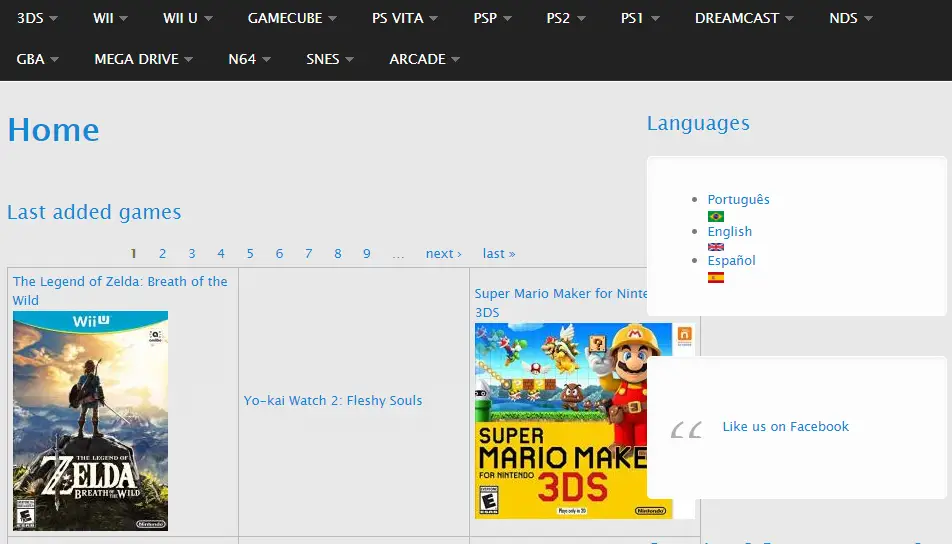Image resolution: width=952 pixels, height=544 pixels.
Task: Go to page 4 of games
Action: 221,254
